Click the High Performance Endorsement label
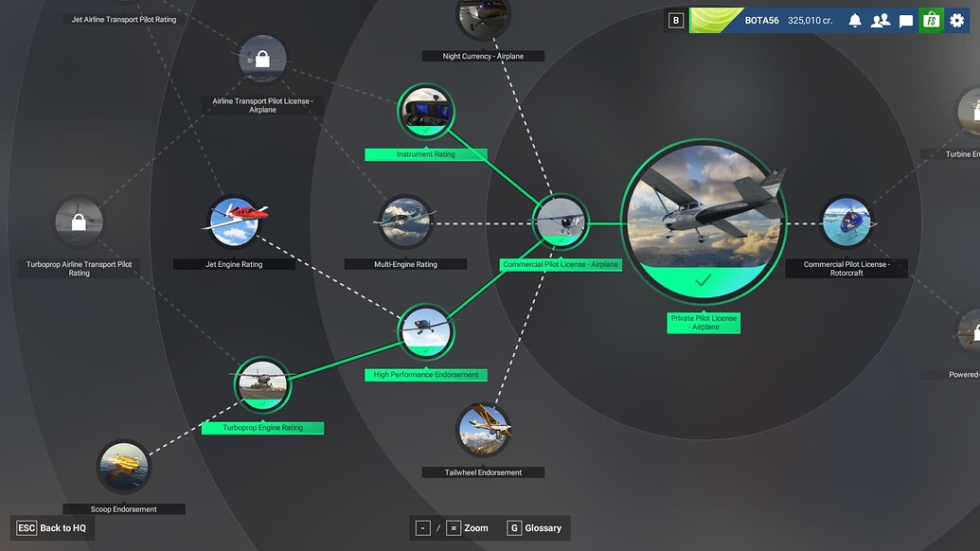Screen dimensions: 980x551 [x=426, y=375]
